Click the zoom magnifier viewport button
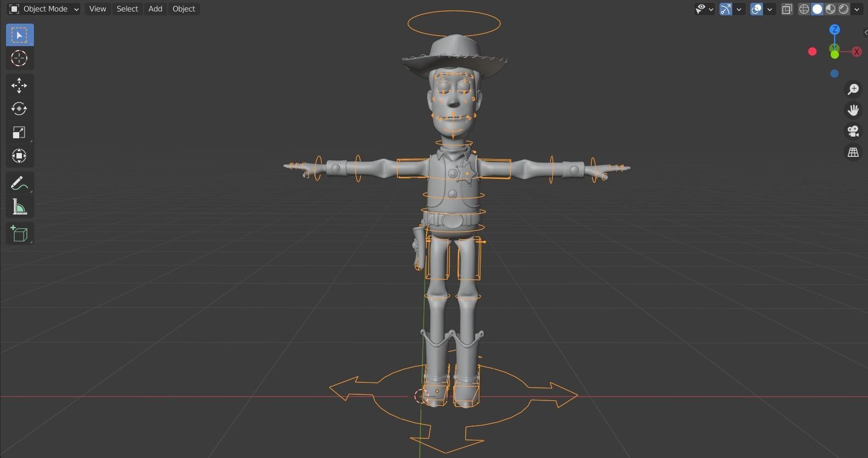Image resolution: width=868 pixels, height=458 pixels. pyautogui.click(x=853, y=89)
